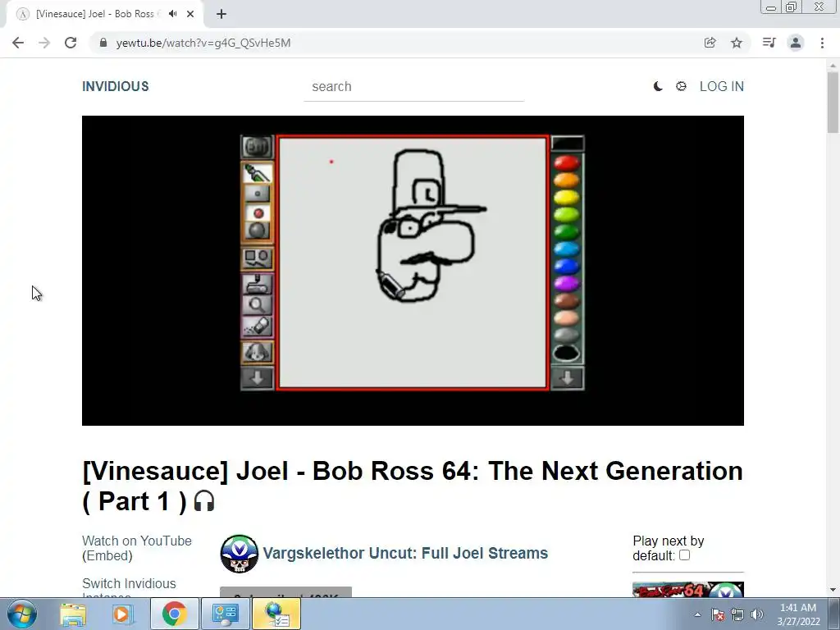Screen dimensions: 840x630
Task: Open a new tab with the plus button
Action: tap(221, 14)
